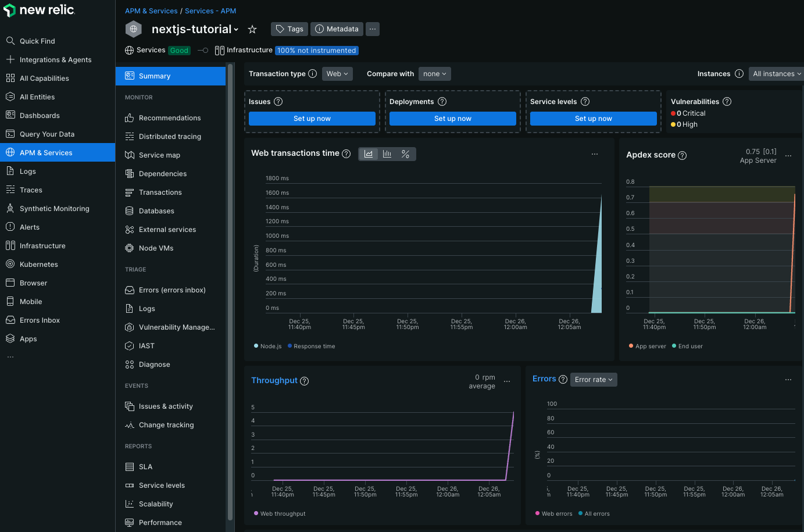Viewport: 804px width, 532px height.
Task: Click Set up now under Deployments
Action: [x=453, y=119]
